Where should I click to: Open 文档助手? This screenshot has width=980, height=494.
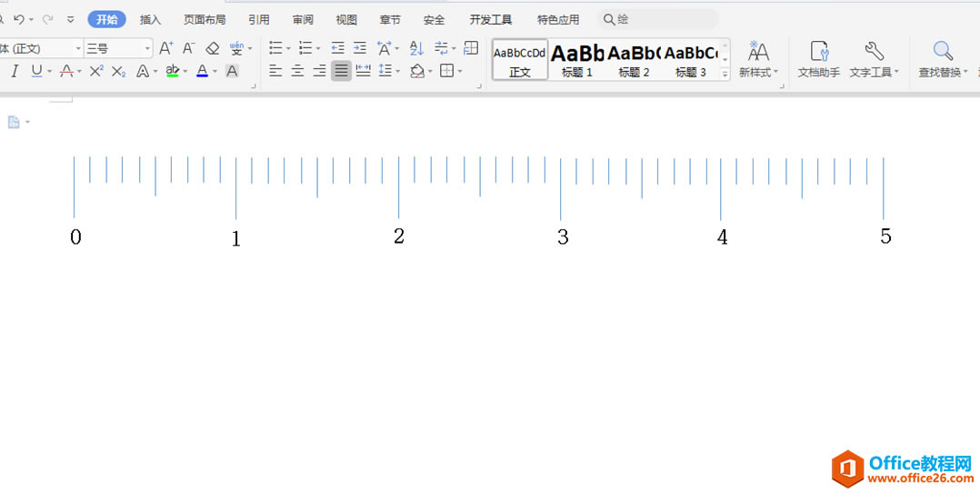coord(819,60)
